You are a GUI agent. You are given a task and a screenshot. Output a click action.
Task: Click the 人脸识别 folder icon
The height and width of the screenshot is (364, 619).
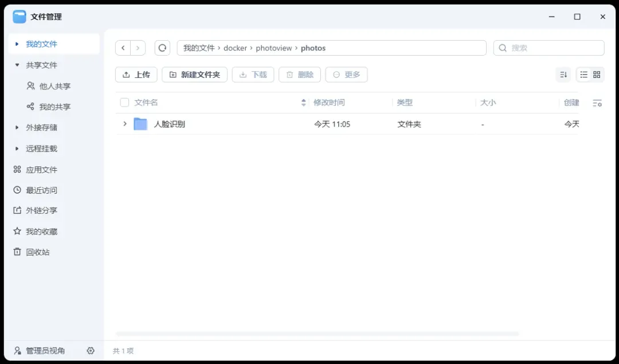[x=140, y=124]
